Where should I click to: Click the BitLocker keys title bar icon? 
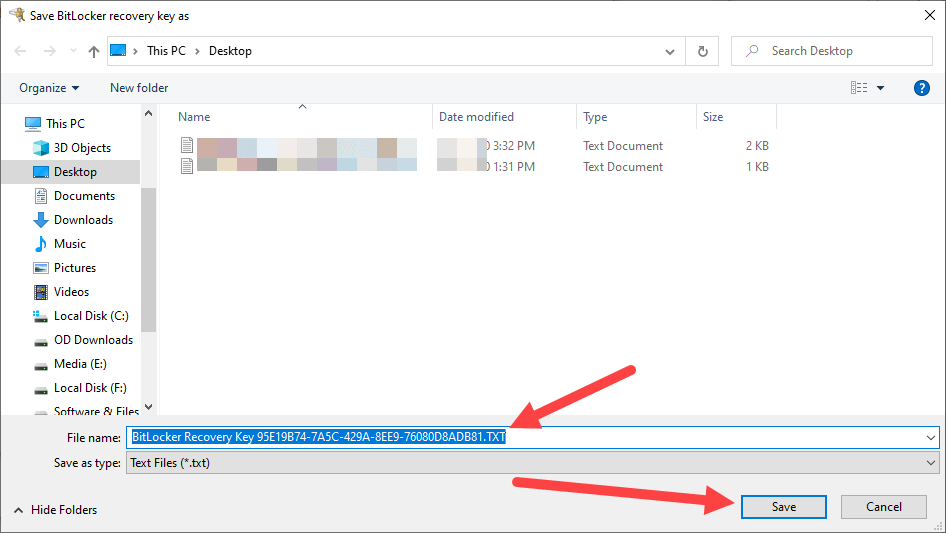pyautogui.click(x=17, y=14)
